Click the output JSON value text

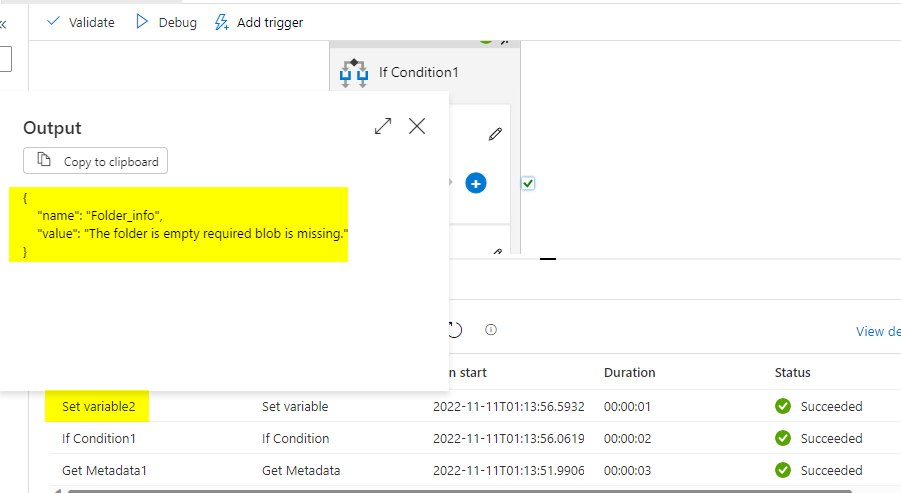click(192, 233)
